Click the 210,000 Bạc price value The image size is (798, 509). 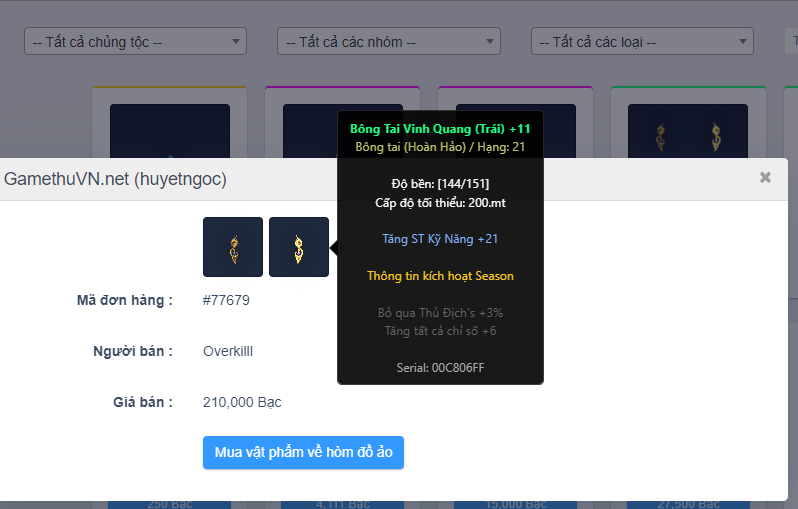[242, 402]
